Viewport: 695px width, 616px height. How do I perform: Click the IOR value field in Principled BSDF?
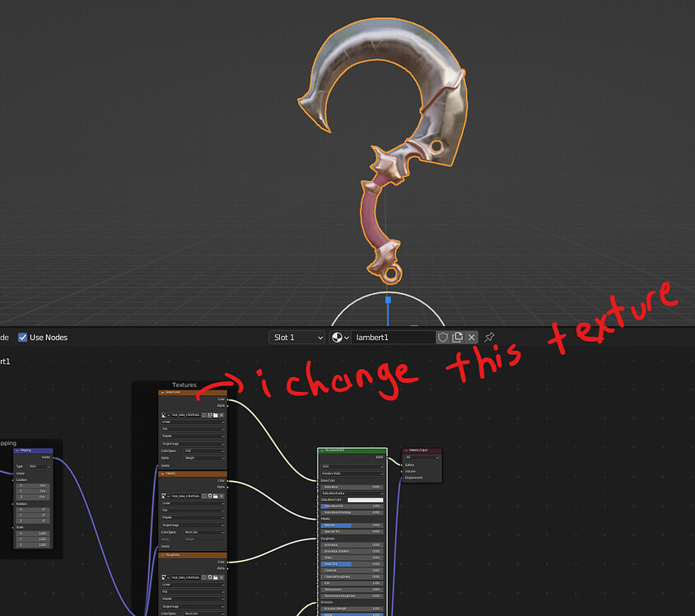352,583
